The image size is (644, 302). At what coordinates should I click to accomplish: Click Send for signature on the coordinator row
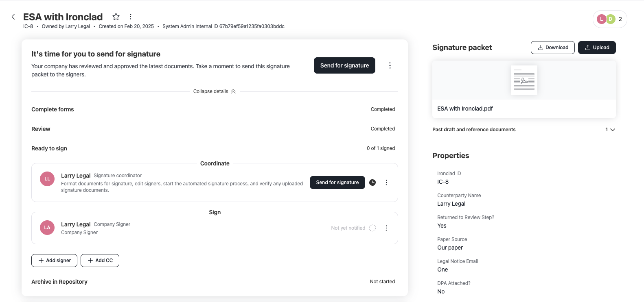[x=337, y=183]
